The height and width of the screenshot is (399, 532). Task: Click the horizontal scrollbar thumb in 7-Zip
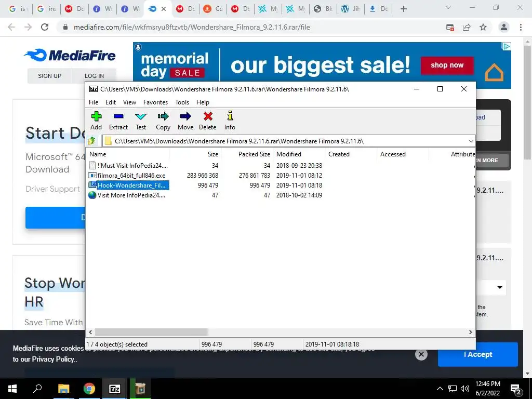(151, 332)
